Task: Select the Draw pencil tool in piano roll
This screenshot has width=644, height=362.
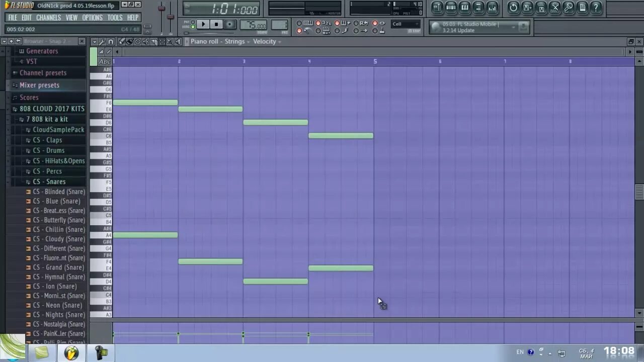Action: [x=122, y=41]
